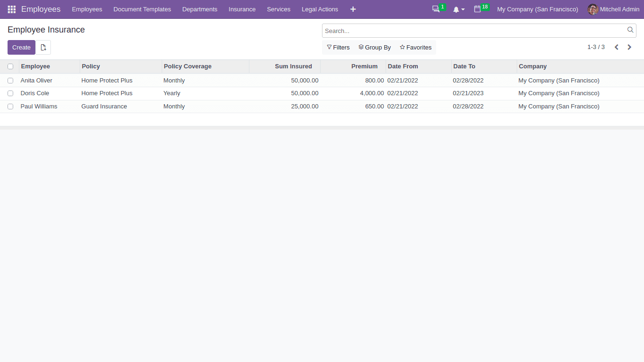Screen dimensions: 644x362
Task: Add a new menu via the plus icon
Action: pyautogui.click(x=353, y=9)
